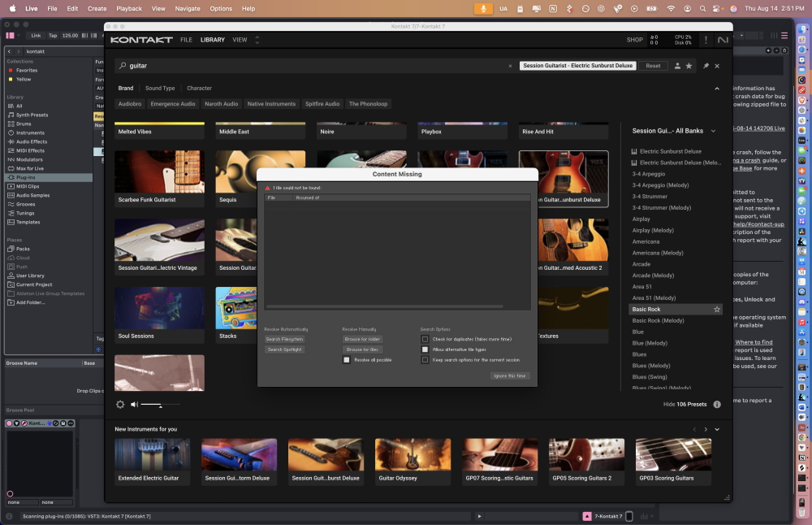Click the macOS Spotlight search icon
The width and height of the screenshot is (812, 525).
coord(702,9)
